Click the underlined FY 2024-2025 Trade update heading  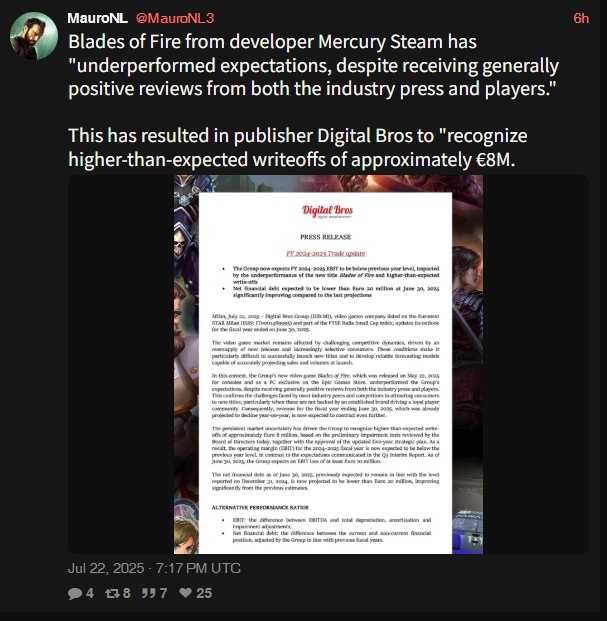coord(325,253)
